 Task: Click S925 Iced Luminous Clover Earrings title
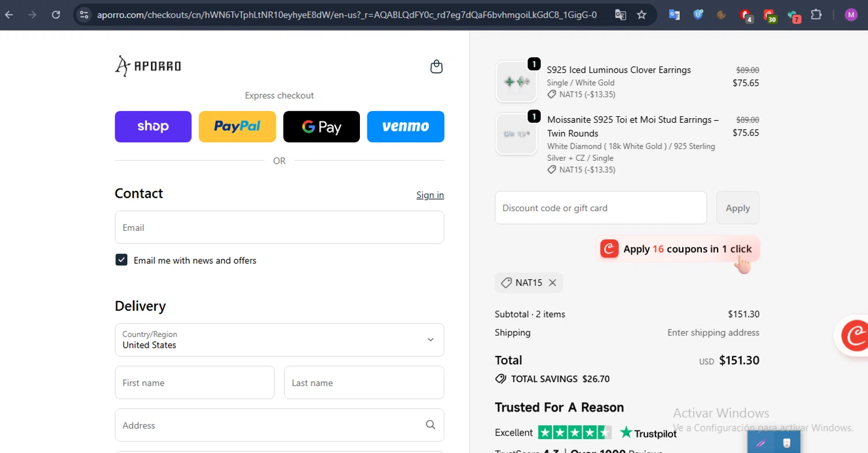coord(619,70)
